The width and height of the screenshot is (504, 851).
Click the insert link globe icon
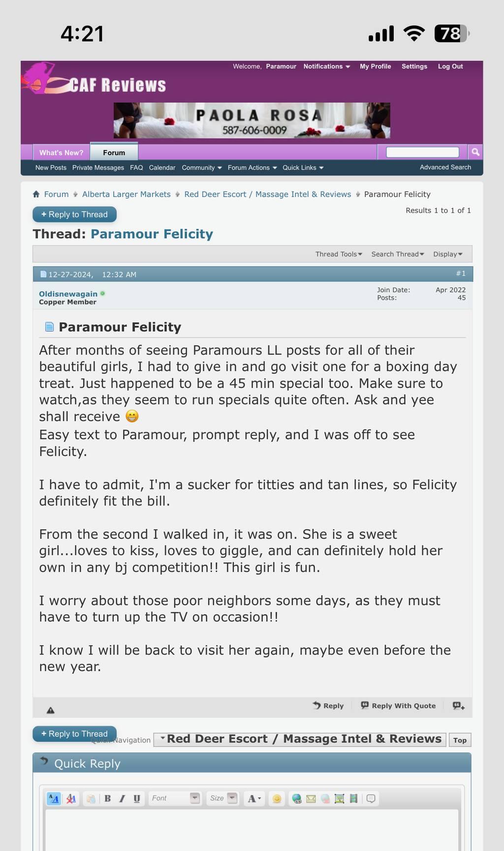point(296,799)
